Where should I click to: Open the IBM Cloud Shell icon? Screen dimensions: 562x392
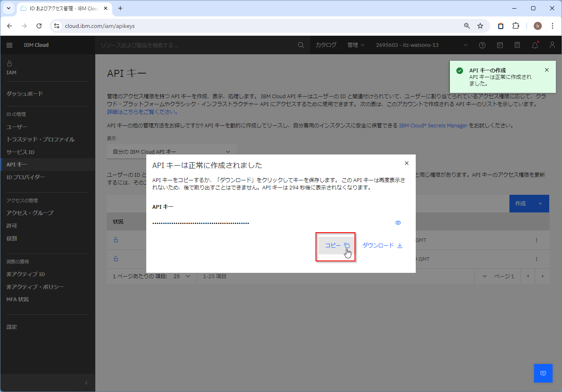(500, 45)
